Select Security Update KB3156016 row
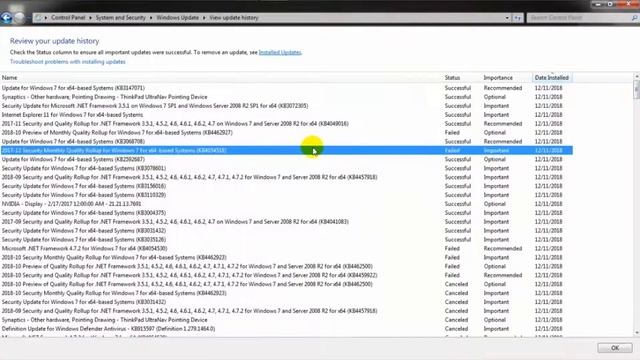Viewport: 640px width, 360px height. pyautogui.click(x=287, y=186)
